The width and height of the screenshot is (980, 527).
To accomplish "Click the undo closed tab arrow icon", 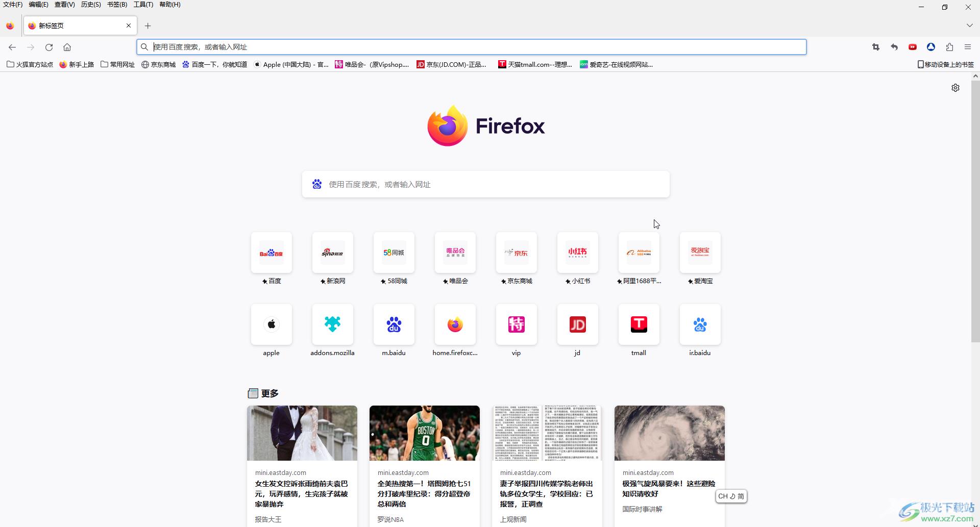I will (894, 47).
